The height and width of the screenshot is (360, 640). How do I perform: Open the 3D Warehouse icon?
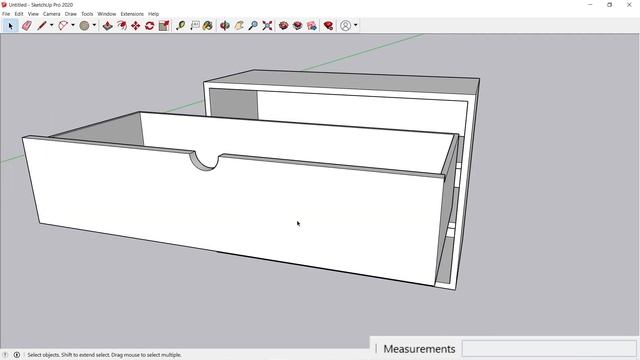click(x=283, y=26)
